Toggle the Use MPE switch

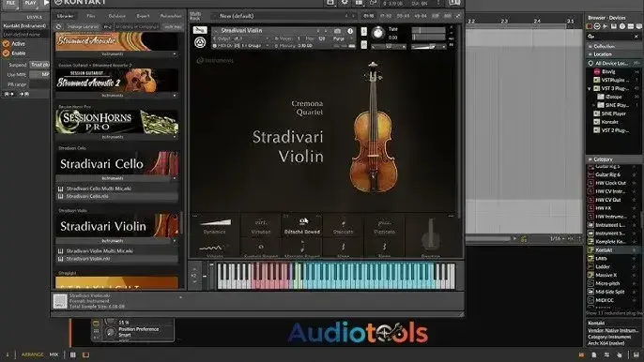coord(39,74)
